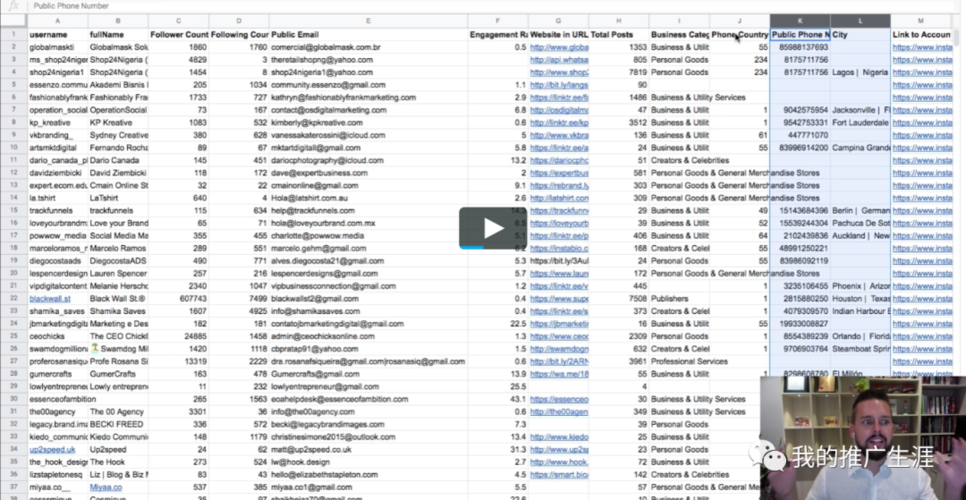
Task: Click email charlotte@powwow.media
Action: 317,236
